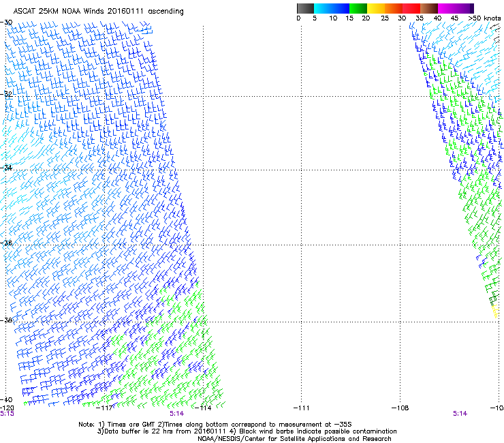This screenshot has width=504, height=443.
Task: Pick the orange 25-30 knots legend segment
Action: coord(394,8)
